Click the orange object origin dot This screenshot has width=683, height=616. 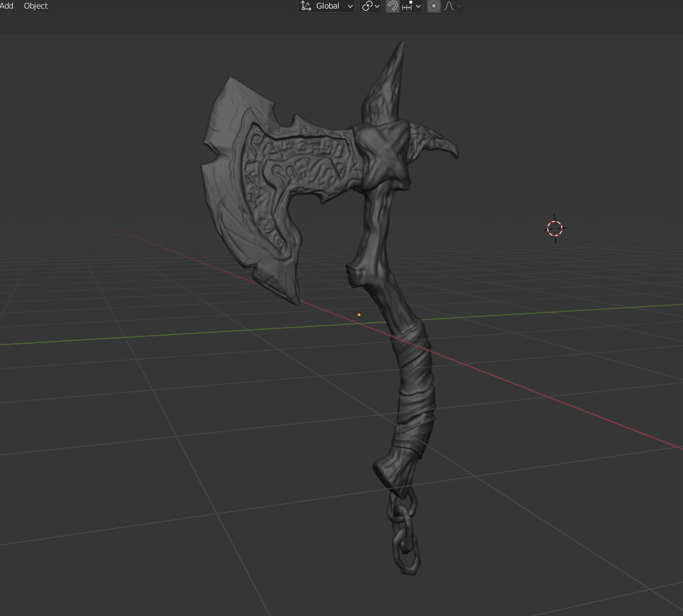(359, 314)
